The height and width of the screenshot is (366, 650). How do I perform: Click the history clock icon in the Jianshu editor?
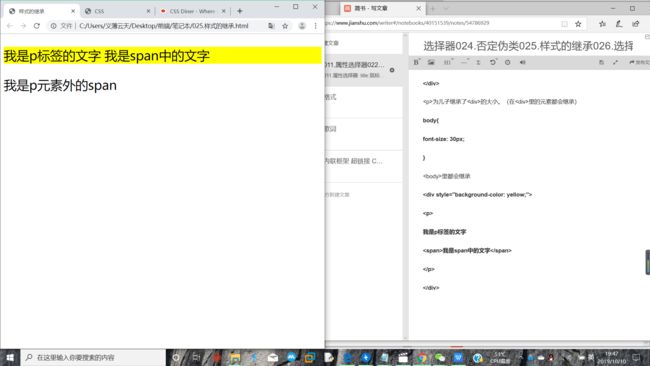tap(507, 62)
